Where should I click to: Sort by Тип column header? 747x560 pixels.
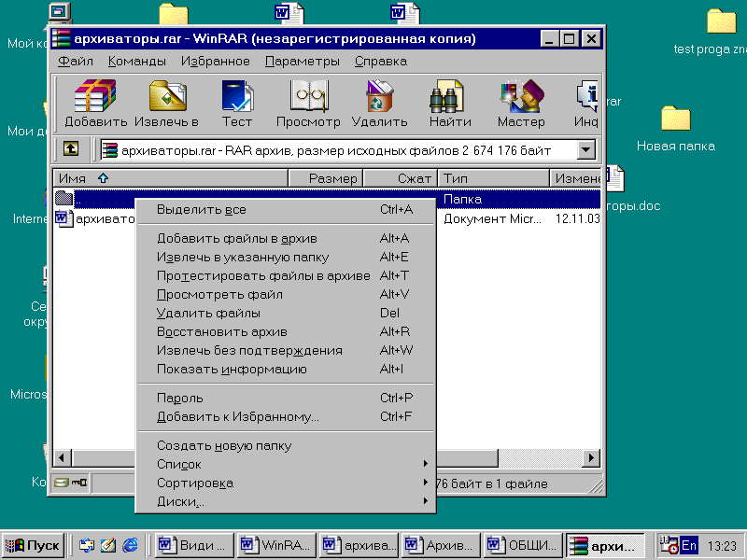tap(494, 178)
